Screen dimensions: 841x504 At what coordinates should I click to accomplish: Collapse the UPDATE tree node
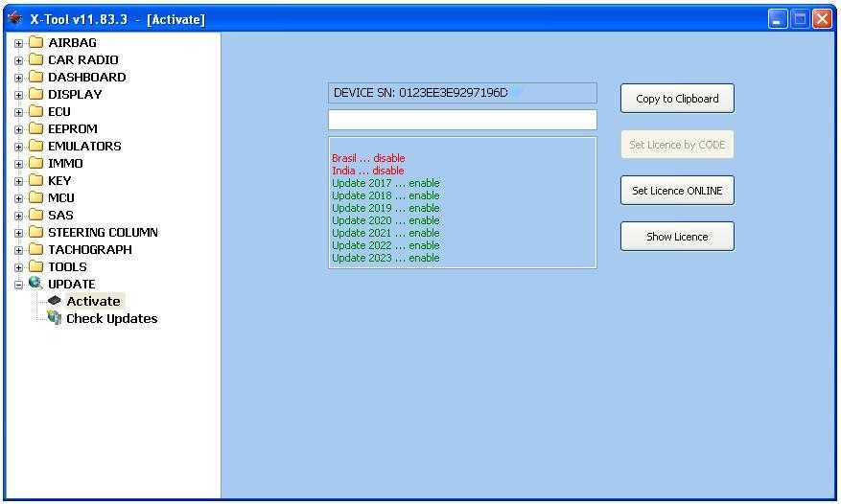click(x=19, y=285)
